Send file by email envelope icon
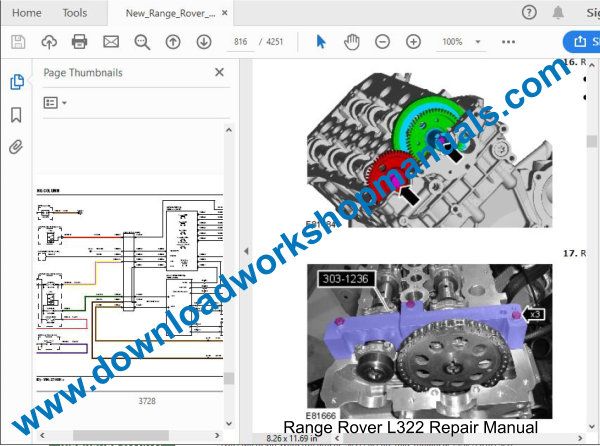600x446 pixels. [111, 42]
